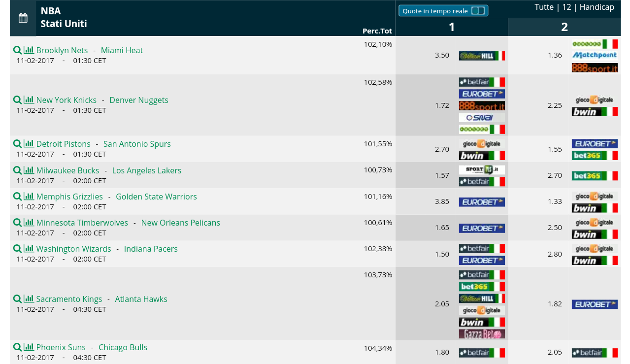Click the magnifier icon for Washington Wizards

[17, 249]
